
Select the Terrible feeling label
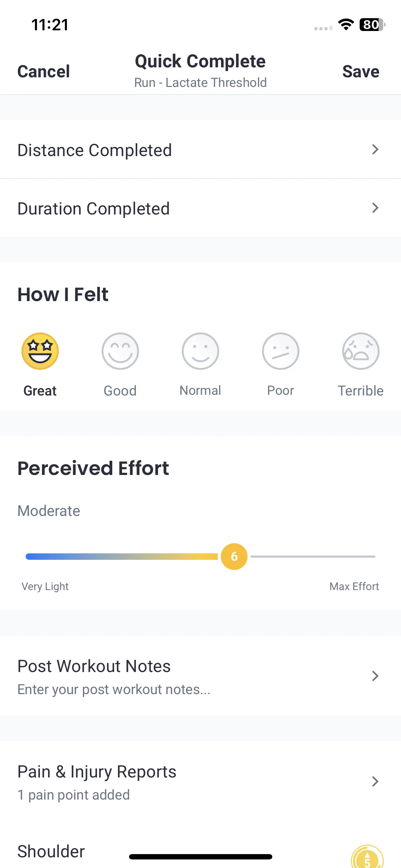[361, 391]
